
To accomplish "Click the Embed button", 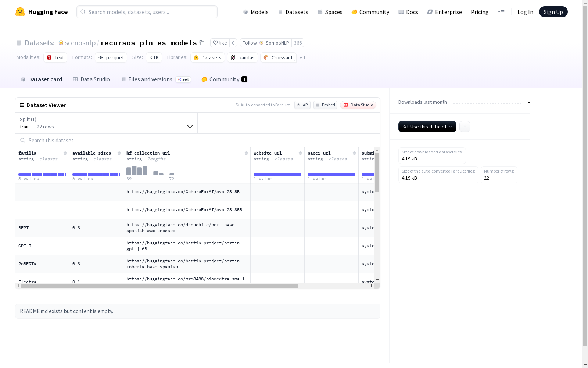I will [325, 105].
